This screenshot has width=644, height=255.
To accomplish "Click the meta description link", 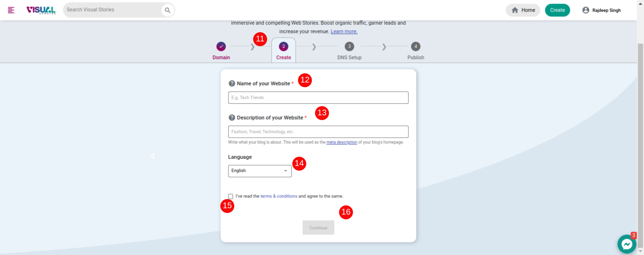I will 342,142.
